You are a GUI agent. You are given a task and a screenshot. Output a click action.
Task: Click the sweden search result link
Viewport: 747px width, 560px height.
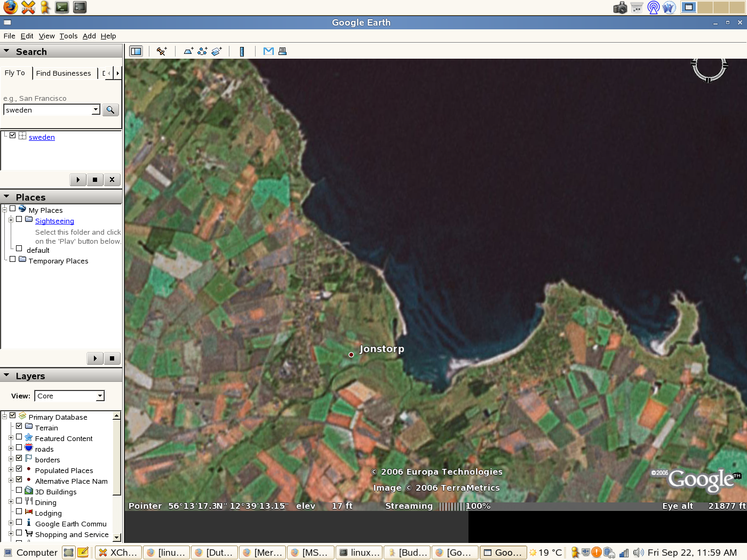coord(42,137)
